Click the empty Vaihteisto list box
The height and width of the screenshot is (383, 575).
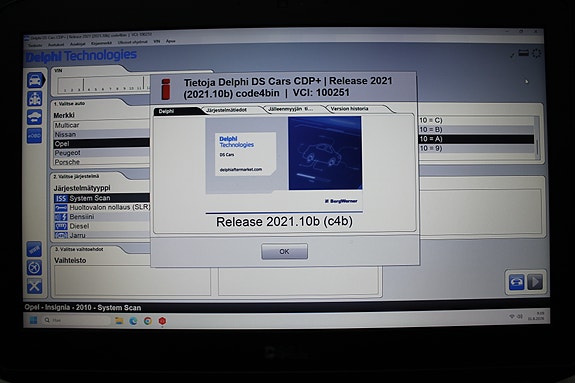tap(133, 280)
